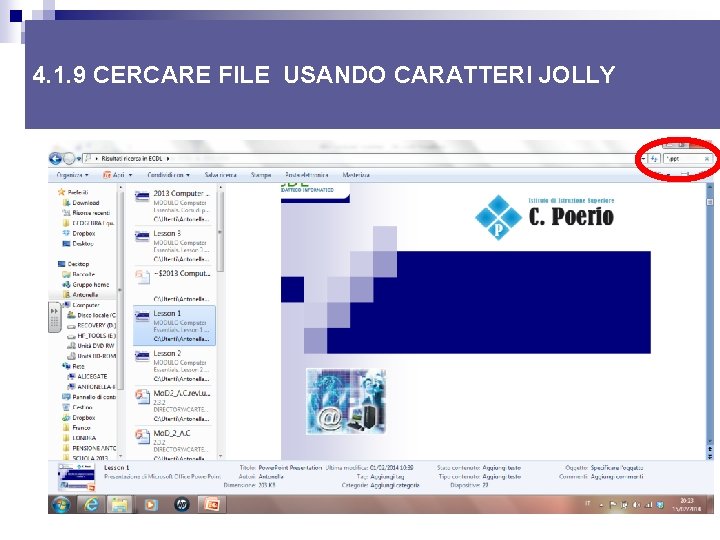Clear the search with the X in search box

click(x=707, y=159)
